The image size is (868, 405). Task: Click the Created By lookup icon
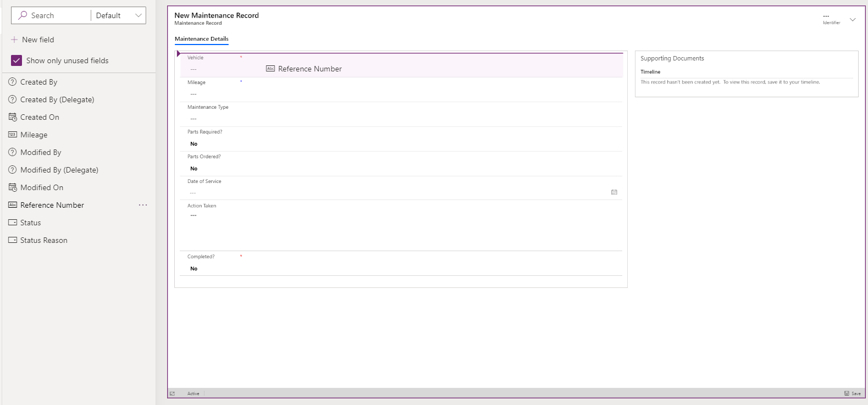[x=13, y=82]
